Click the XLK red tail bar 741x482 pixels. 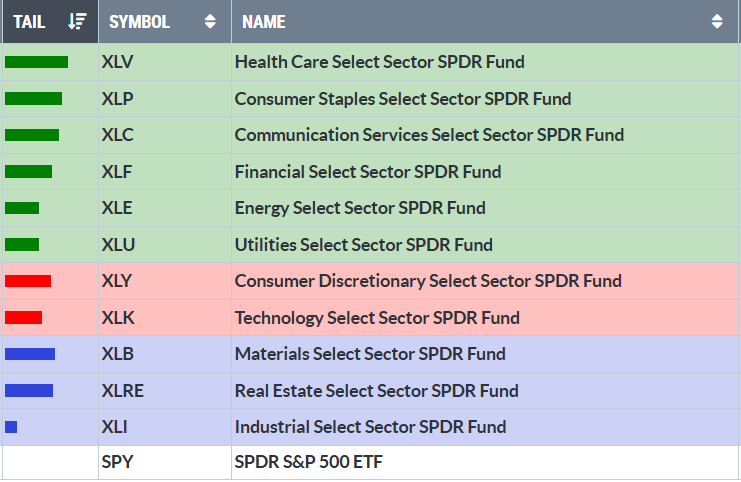tap(23, 318)
